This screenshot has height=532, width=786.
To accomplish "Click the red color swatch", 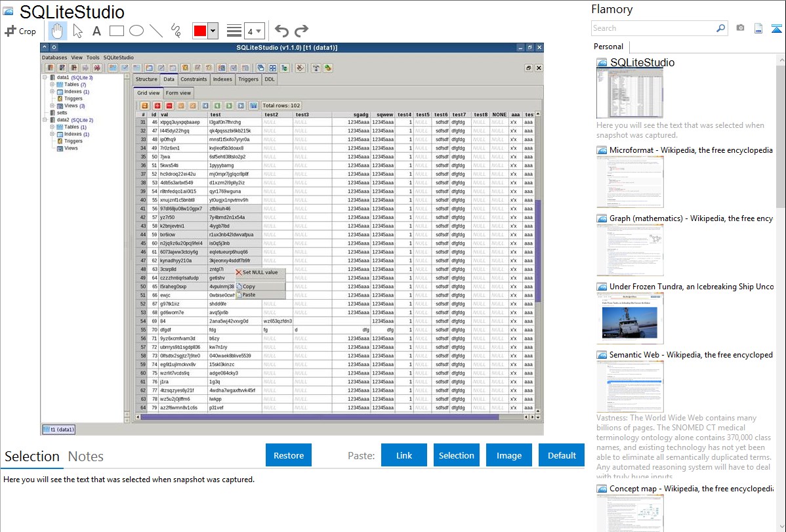I will click(199, 31).
